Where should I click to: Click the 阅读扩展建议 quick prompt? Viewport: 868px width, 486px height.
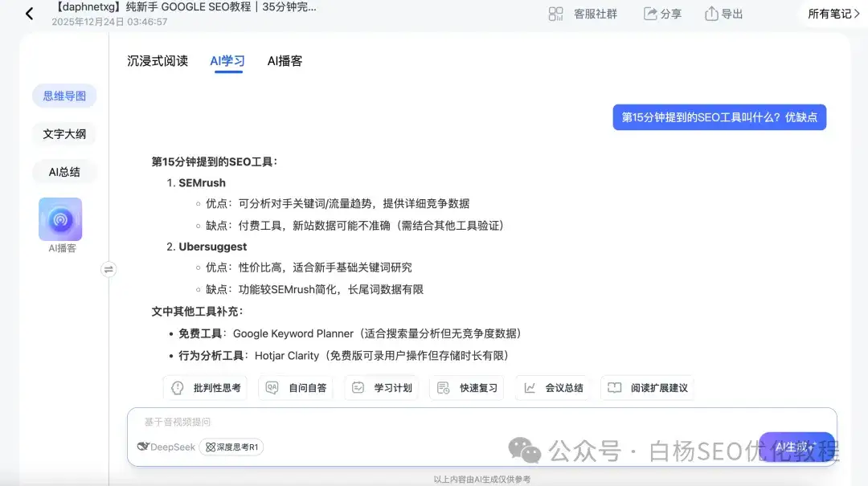647,388
